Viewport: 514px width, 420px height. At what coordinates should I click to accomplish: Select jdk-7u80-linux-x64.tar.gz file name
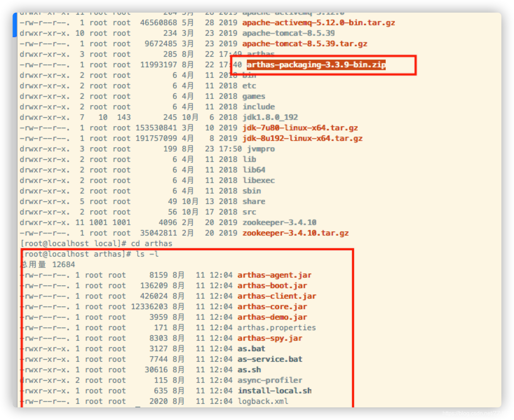(300, 128)
